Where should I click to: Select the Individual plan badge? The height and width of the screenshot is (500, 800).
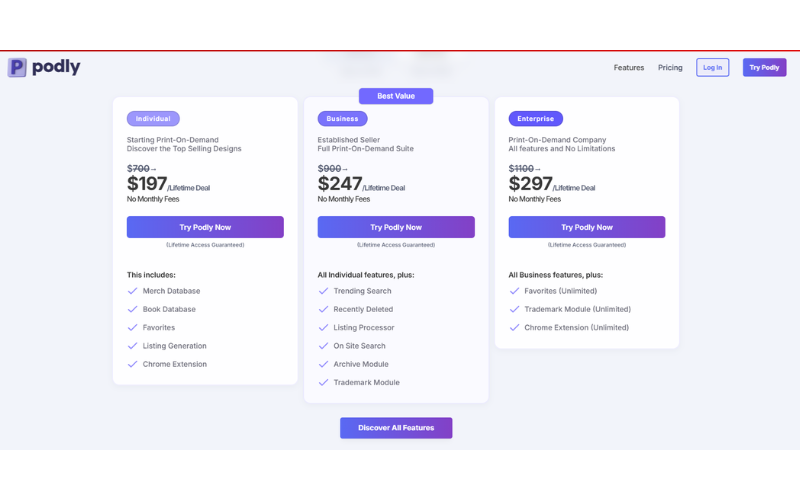point(153,118)
